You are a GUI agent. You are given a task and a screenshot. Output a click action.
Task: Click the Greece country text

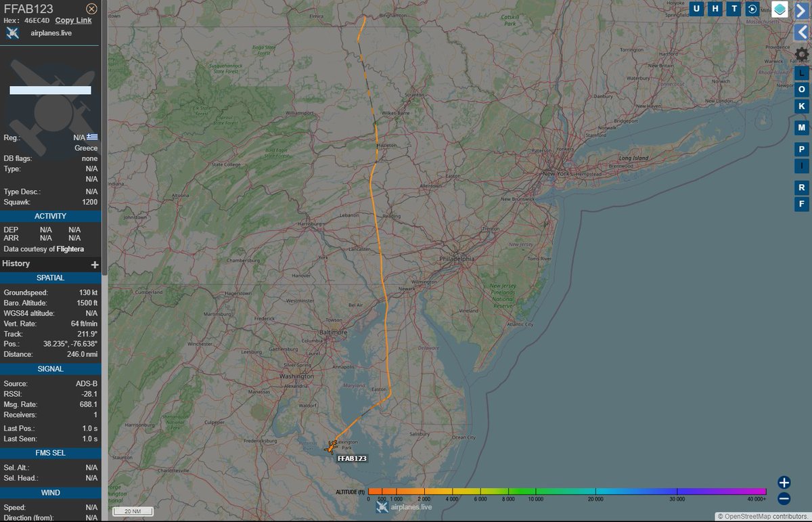point(86,148)
